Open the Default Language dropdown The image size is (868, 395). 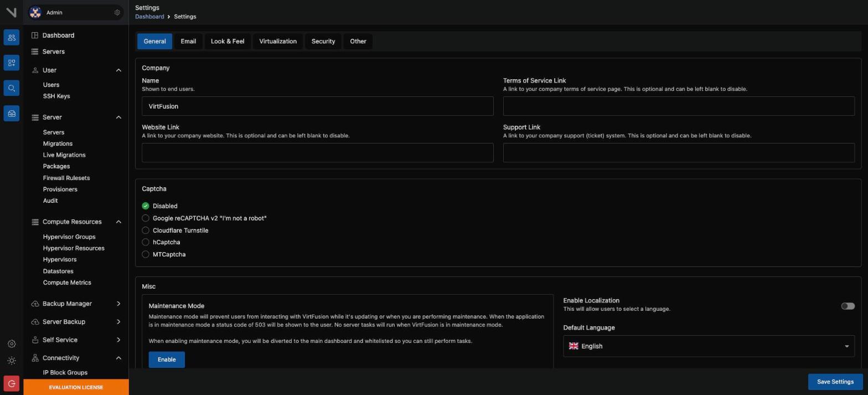tap(709, 346)
